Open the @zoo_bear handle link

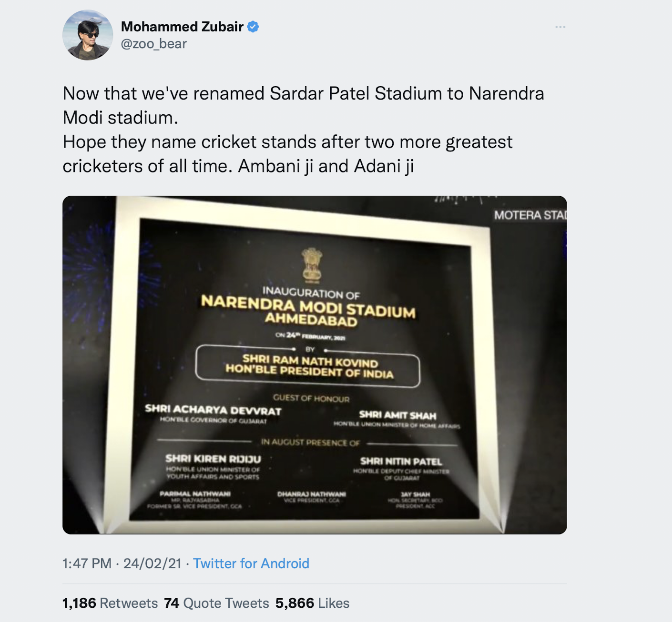[x=153, y=44]
